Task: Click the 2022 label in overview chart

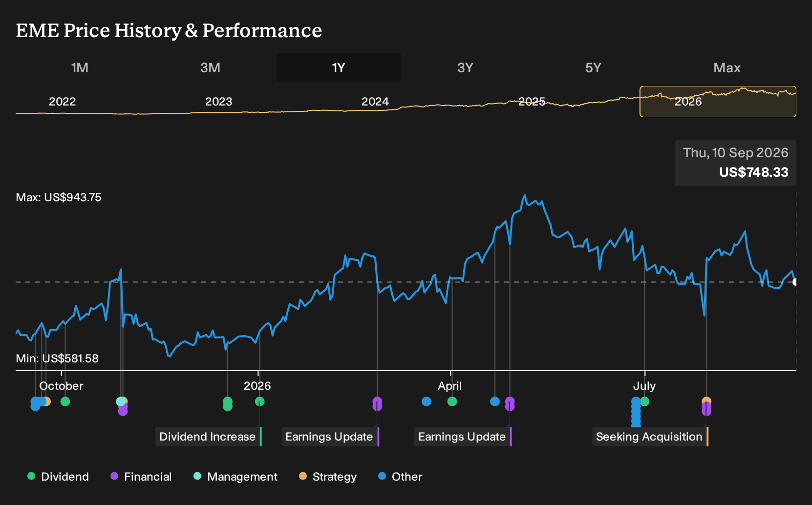Action: coord(63,102)
